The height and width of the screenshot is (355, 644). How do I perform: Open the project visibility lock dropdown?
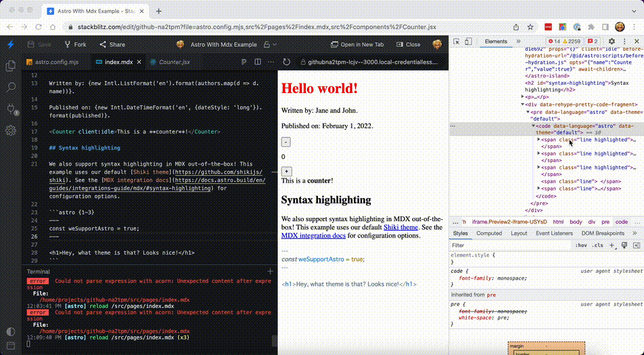[270, 44]
